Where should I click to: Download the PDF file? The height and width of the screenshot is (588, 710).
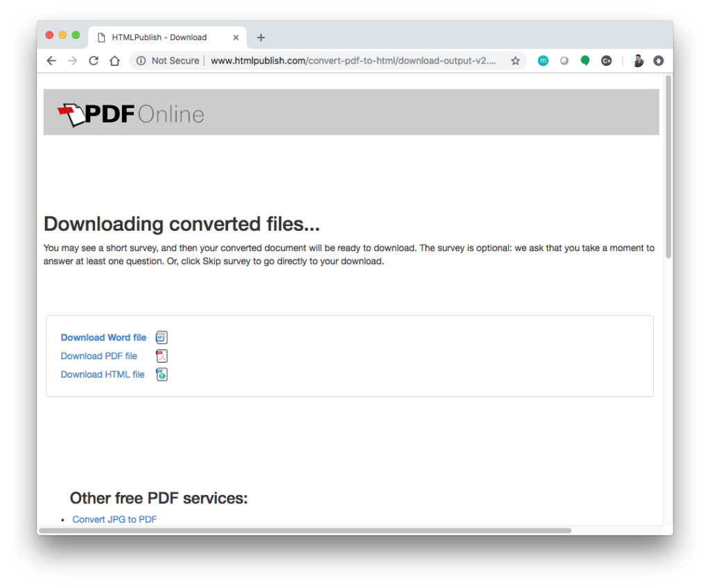[x=98, y=356]
